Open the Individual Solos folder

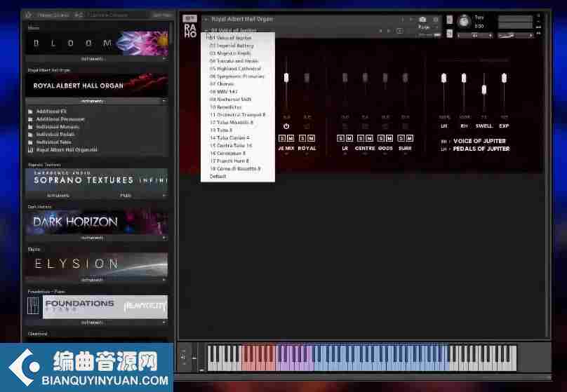(50, 142)
